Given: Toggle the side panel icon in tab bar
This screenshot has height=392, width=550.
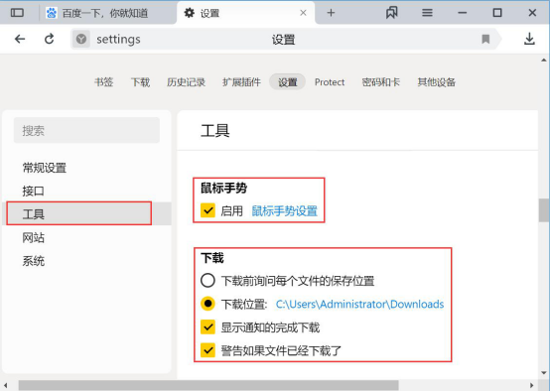Looking at the screenshot, I should coord(17,13).
